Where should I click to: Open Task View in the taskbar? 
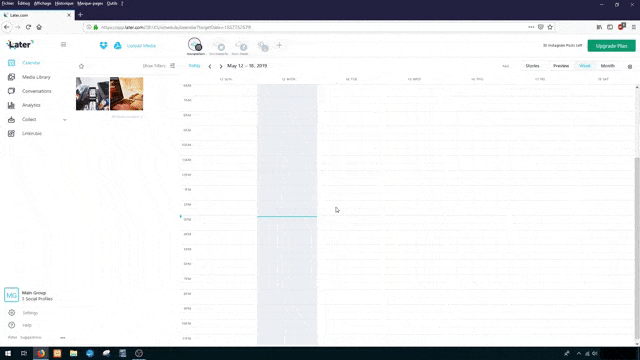[x=24, y=353]
